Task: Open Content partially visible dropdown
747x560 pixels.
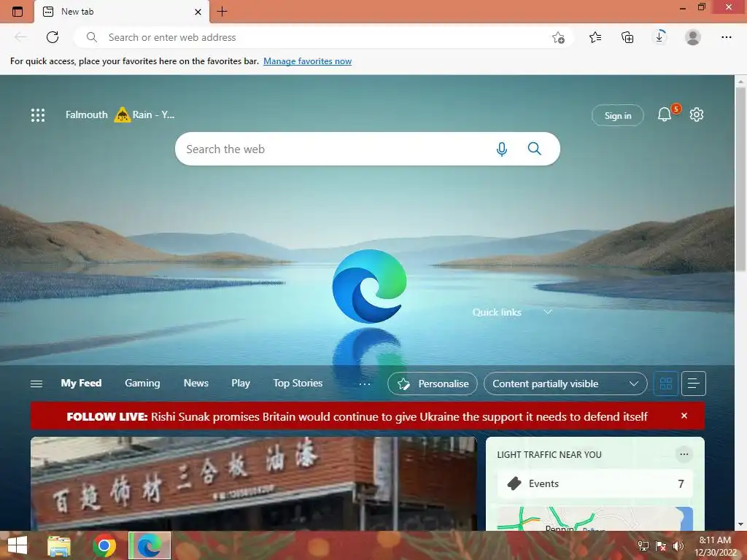Action: [565, 384]
